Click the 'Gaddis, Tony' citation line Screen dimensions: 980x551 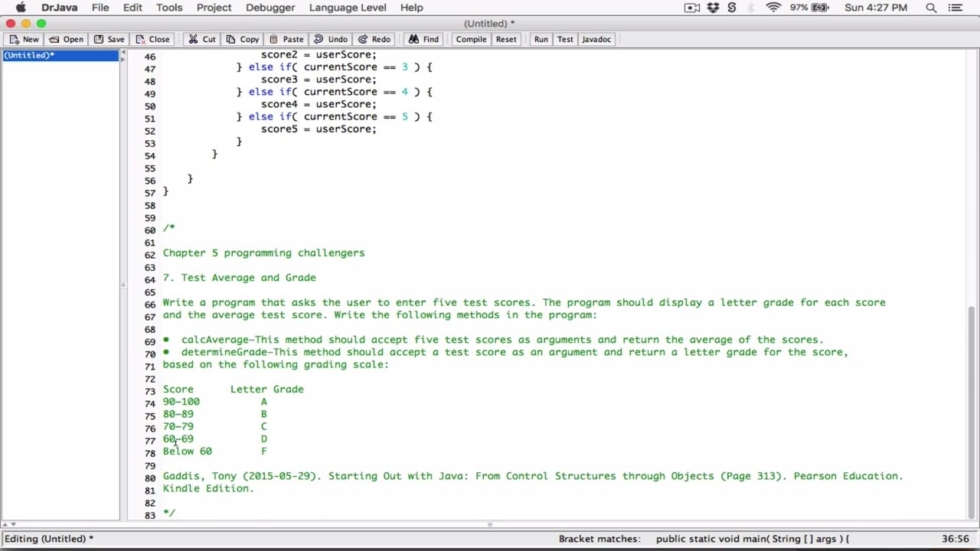coord(533,476)
